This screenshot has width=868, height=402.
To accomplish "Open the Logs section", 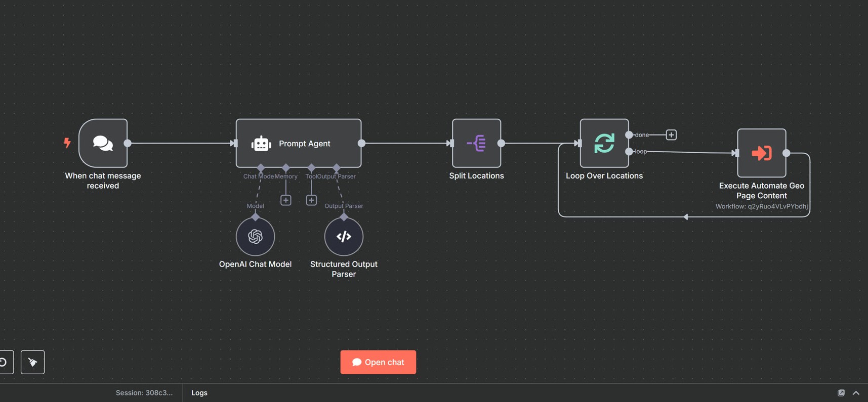I will coord(199,393).
